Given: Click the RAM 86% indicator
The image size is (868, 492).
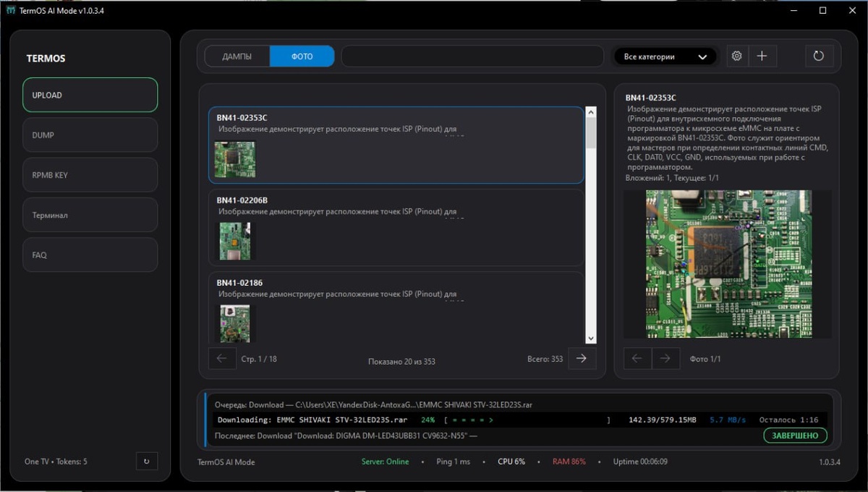Looking at the screenshot, I should (x=569, y=462).
